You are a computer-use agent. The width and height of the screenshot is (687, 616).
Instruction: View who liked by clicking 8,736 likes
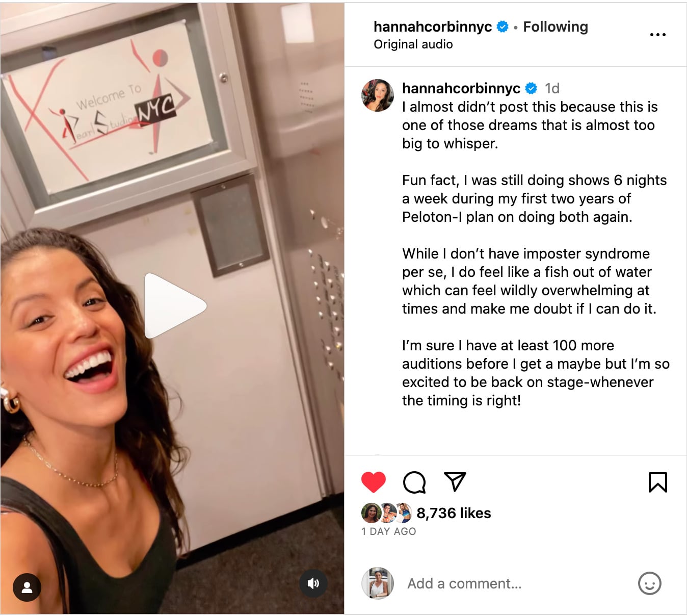(x=454, y=513)
